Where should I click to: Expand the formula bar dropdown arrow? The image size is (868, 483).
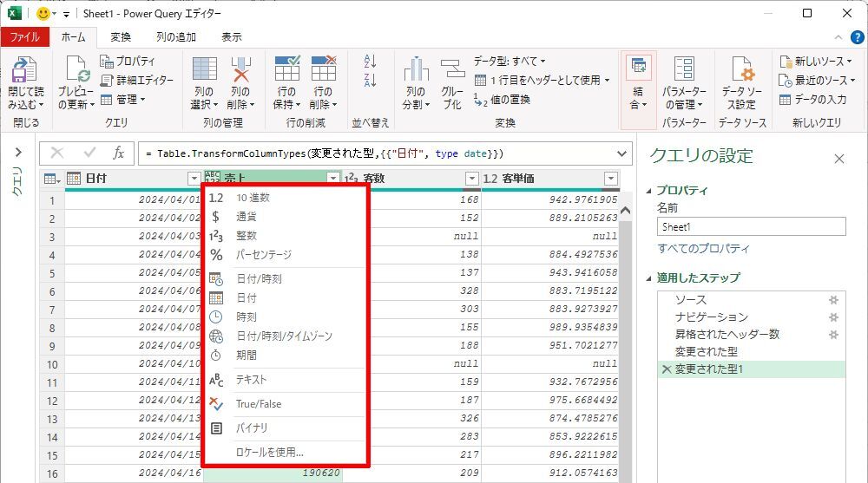click(x=621, y=153)
